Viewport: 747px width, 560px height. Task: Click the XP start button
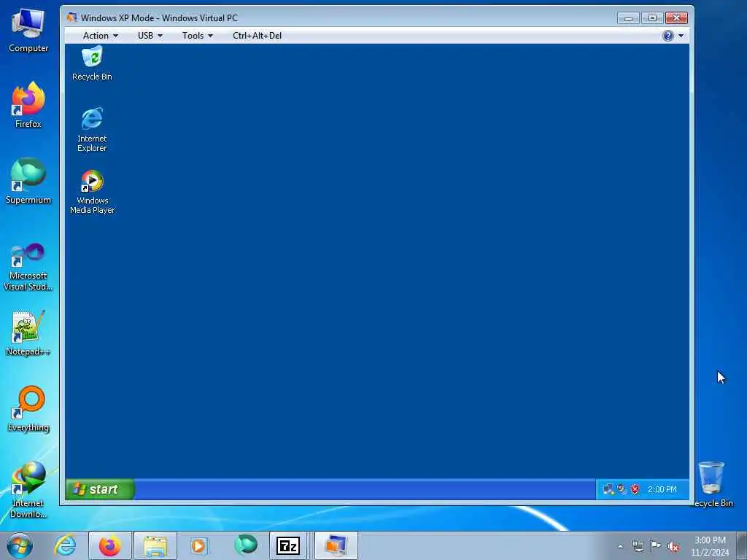coord(99,489)
